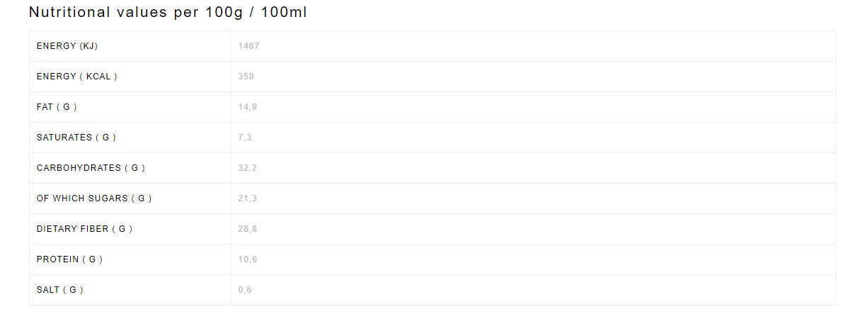Select the SATURATES (G) row label
Viewport: 868px width, 319px height.
click(x=76, y=138)
